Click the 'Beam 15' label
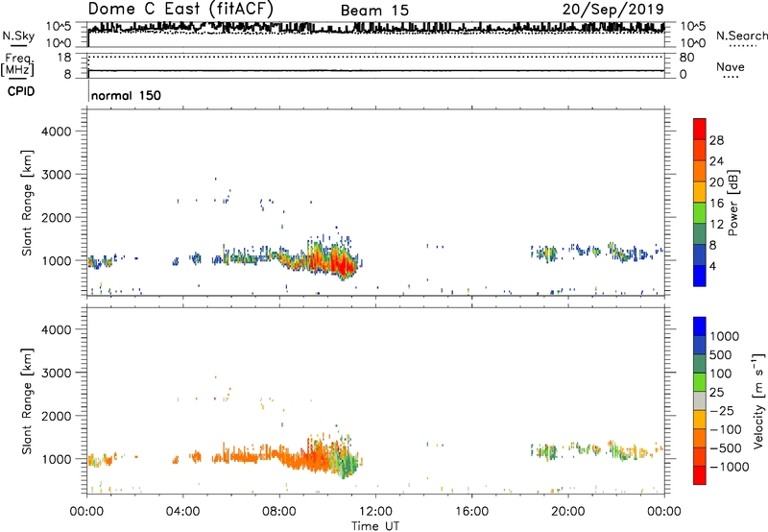The height and width of the screenshot is (532, 768). (374, 11)
